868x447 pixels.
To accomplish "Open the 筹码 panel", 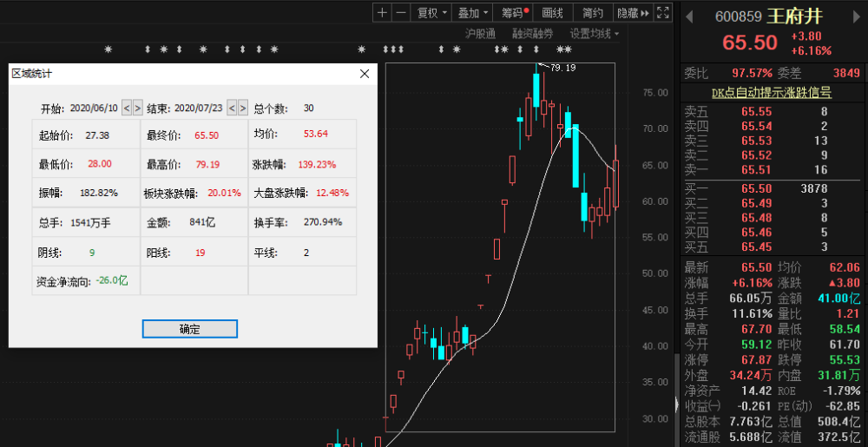I will click(x=514, y=13).
